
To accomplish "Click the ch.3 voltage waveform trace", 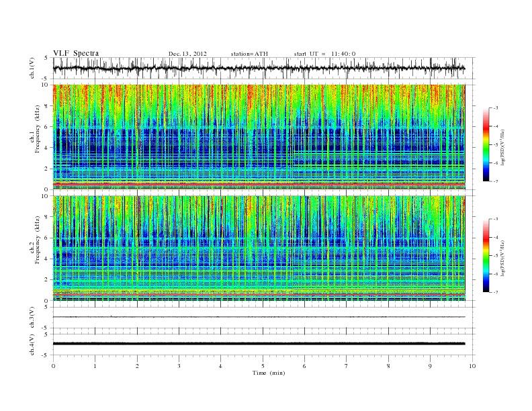I will point(259,317).
